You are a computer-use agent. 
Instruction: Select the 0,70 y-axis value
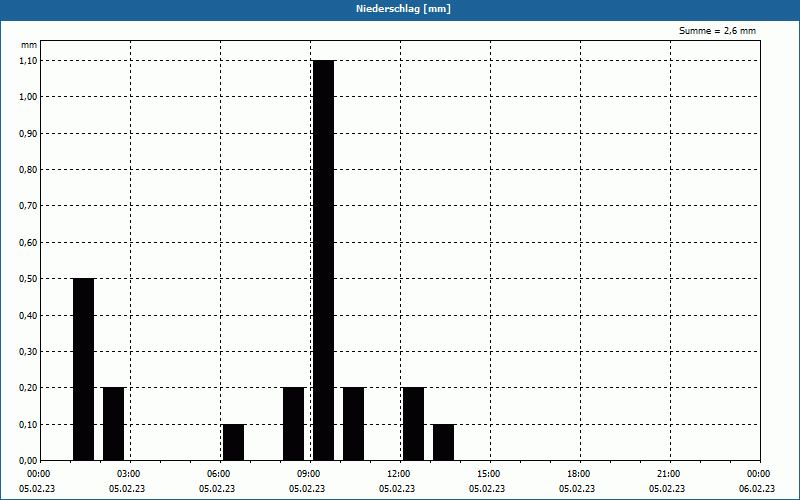click(28, 206)
